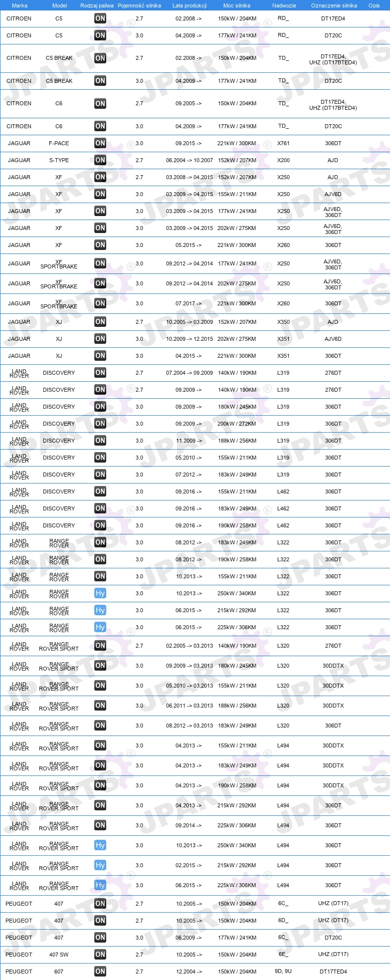The width and height of the screenshot is (390, 980).
Task: Click the Hy hybrid icon for Range Rover 250kW / 340KM L322
Action: click(x=100, y=593)
